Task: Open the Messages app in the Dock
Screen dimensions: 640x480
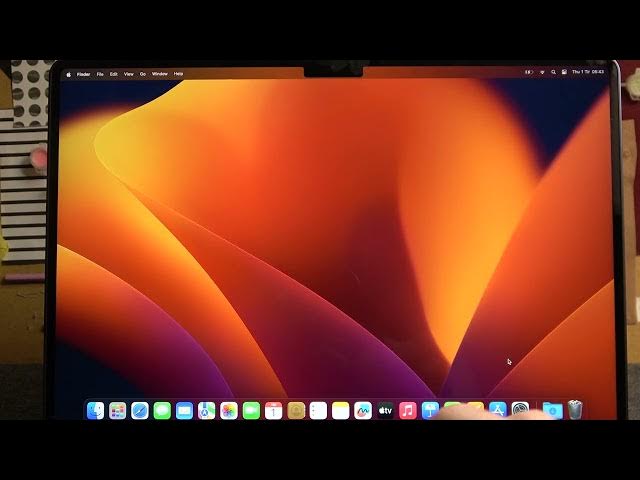Action: click(162, 411)
